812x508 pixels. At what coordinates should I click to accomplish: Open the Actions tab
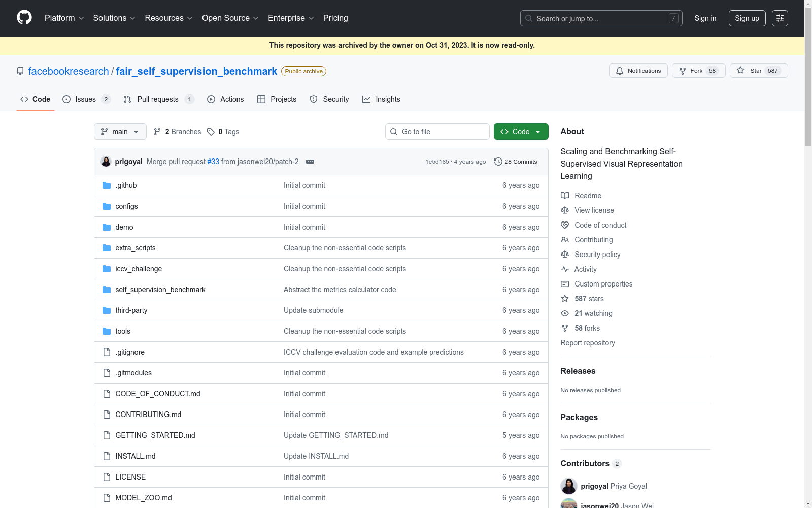[x=226, y=99]
